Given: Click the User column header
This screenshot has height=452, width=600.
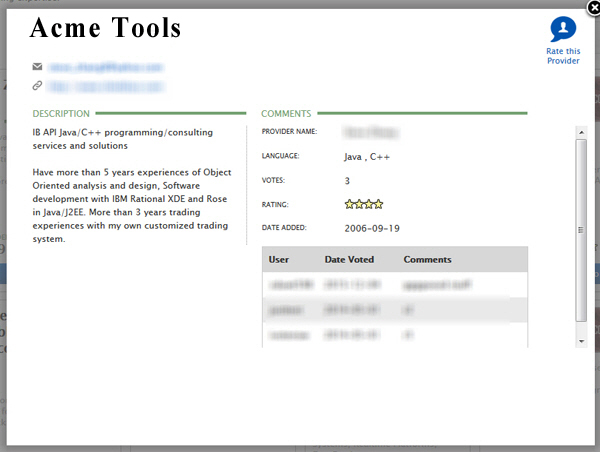Looking at the screenshot, I should coord(279,259).
